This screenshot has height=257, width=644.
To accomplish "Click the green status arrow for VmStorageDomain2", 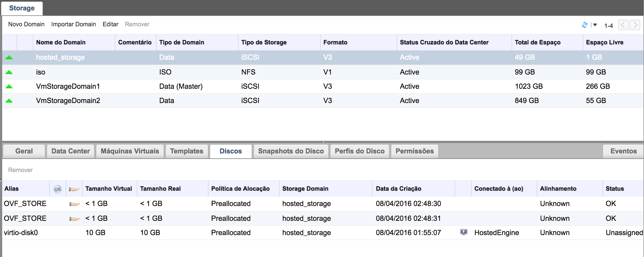I will coord(9,101).
